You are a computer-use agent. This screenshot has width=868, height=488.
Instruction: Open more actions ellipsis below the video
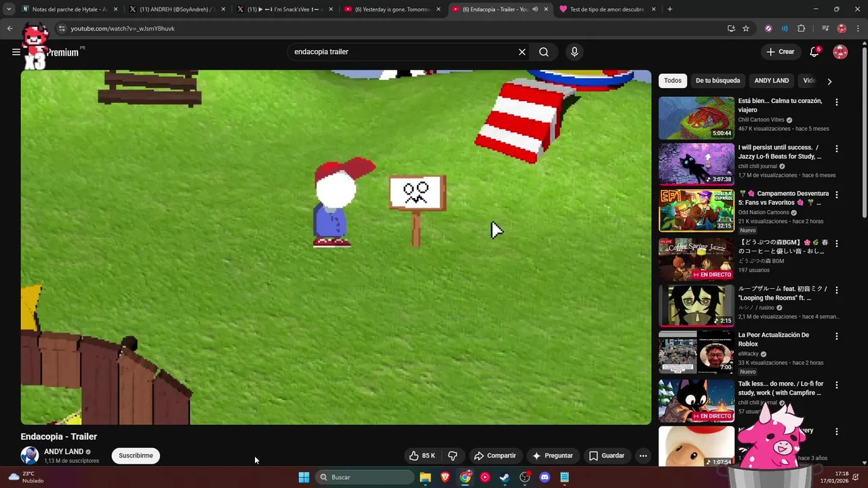pos(643,455)
